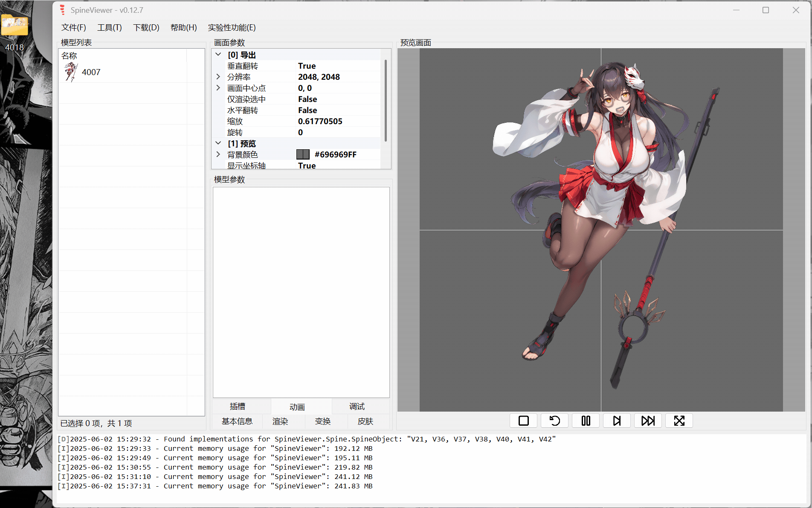Collapse the [0] 导出 category
This screenshot has width=812, height=508.
click(x=218, y=55)
